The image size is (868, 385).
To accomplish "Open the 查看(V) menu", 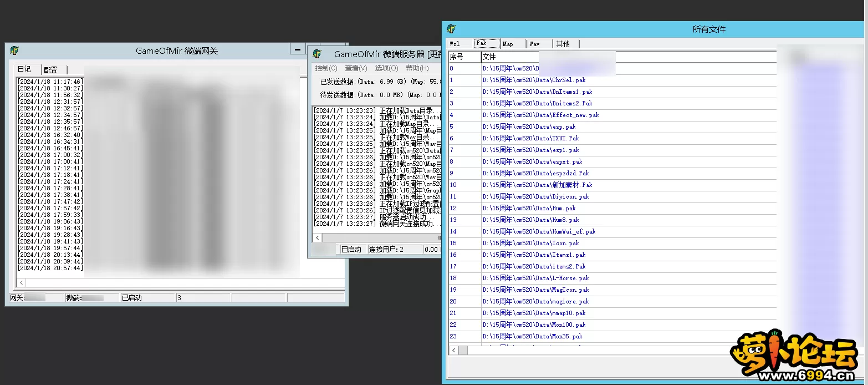I will coord(356,68).
